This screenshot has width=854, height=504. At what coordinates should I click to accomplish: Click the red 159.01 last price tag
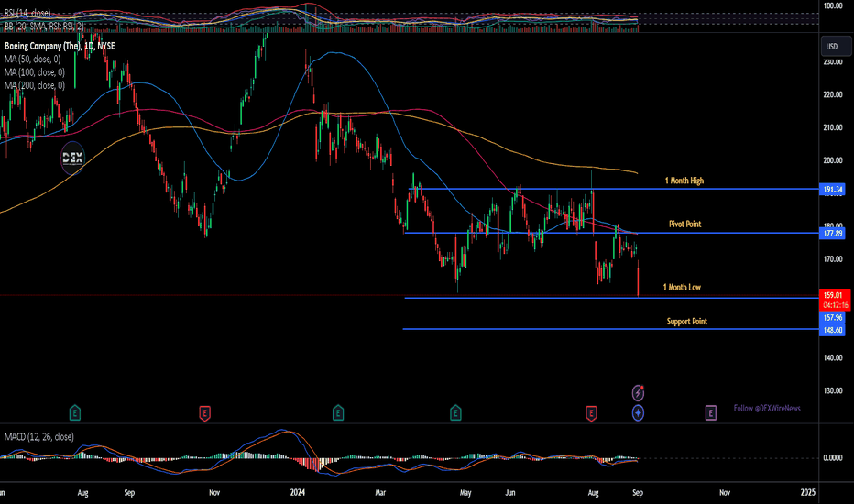tap(834, 295)
